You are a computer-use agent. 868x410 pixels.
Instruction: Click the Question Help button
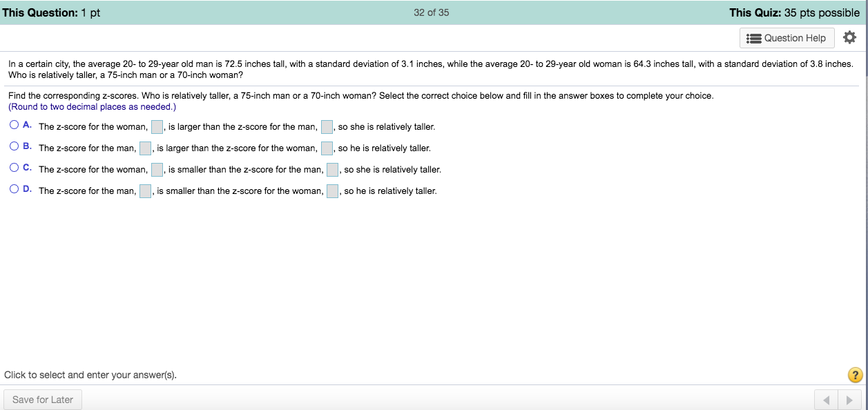(787, 38)
